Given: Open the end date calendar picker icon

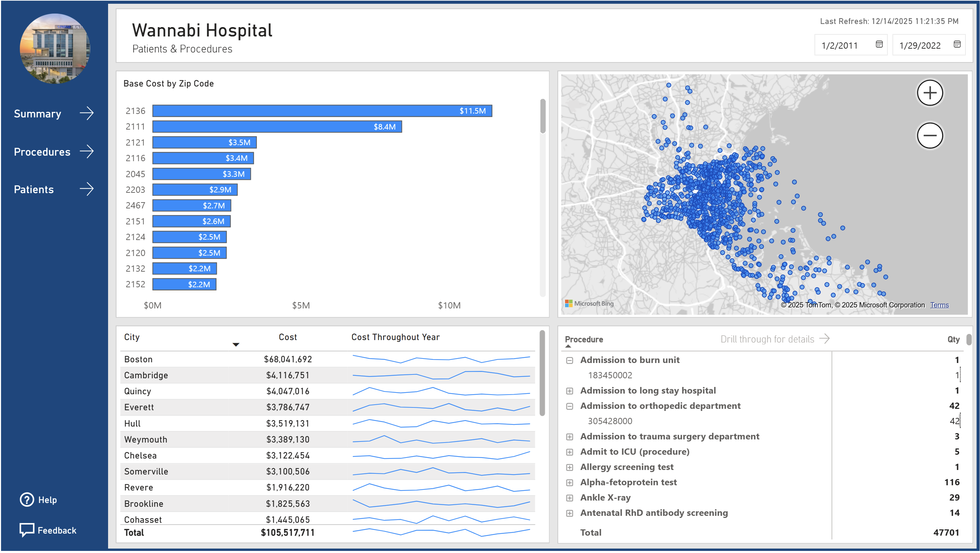Looking at the screenshot, I should 957,44.
